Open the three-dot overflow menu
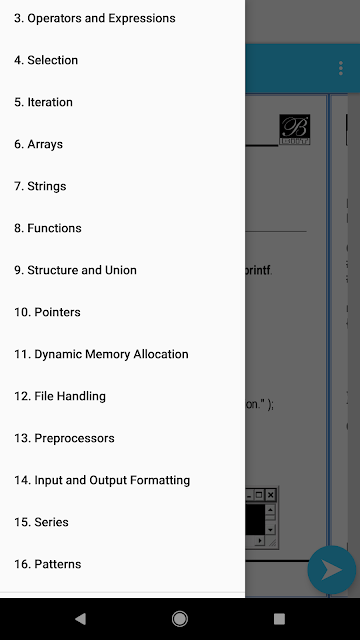360x640 pixels. [x=341, y=69]
